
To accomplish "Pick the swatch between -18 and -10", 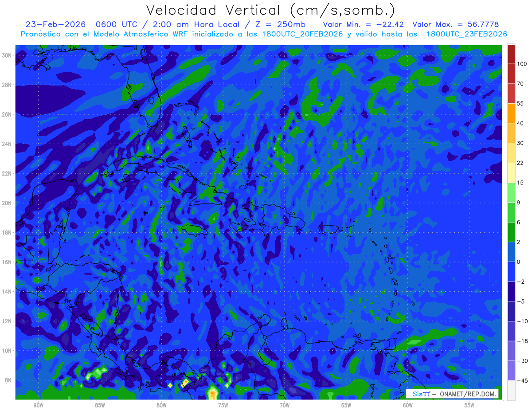I will tap(511, 331).
